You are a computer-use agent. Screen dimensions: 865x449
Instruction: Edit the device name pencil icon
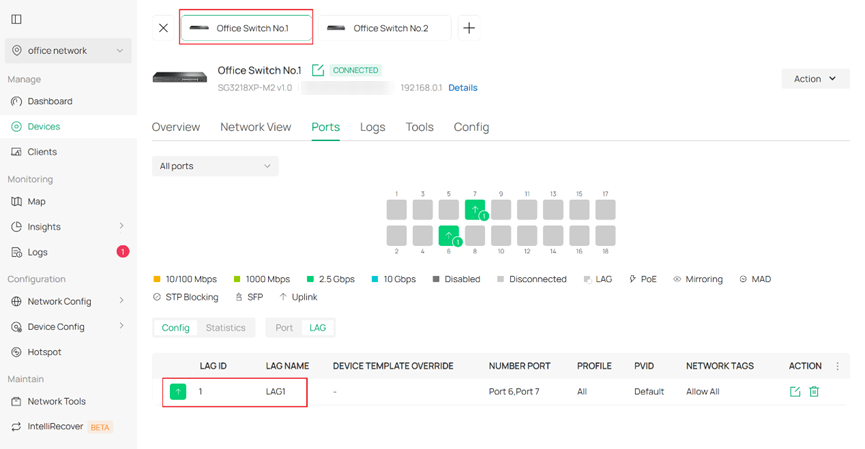(x=318, y=70)
